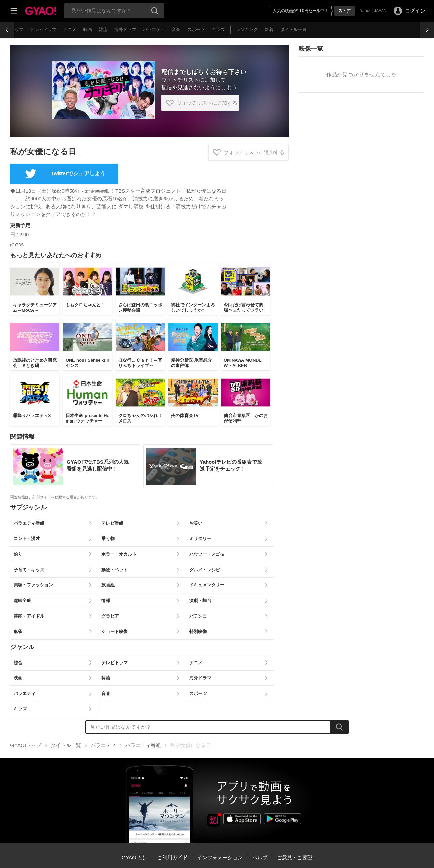
Task: Click the Twitter bird icon
Action: tap(31, 174)
